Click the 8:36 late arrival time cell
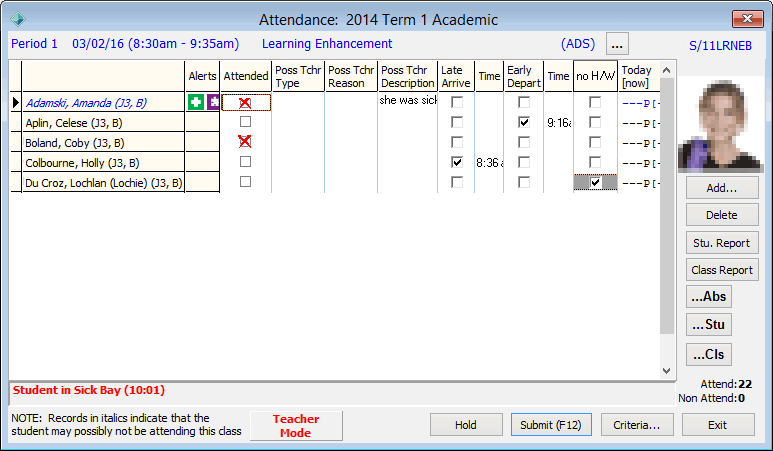 489,163
